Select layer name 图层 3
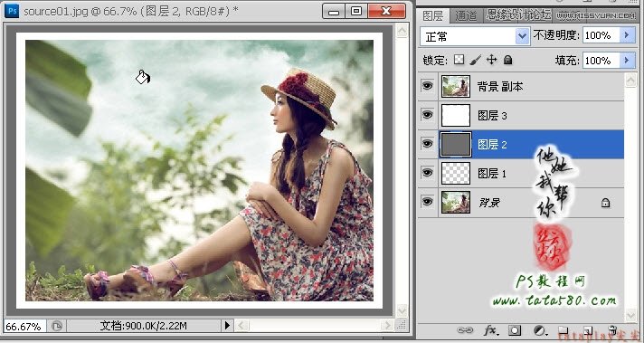The height and width of the screenshot is (343, 644). coord(492,116)
